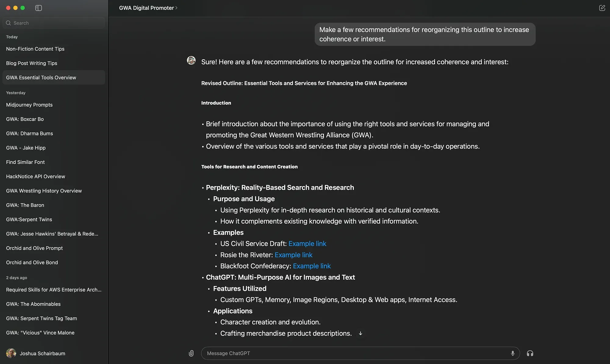Select GWA Essential Tools Overview chat

coord(54,77)
